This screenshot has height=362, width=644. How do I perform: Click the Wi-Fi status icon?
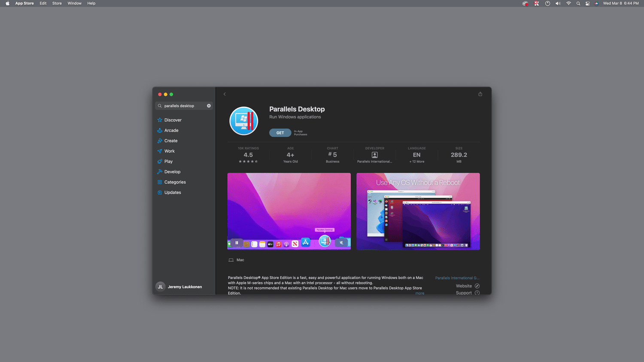(568, 3)
